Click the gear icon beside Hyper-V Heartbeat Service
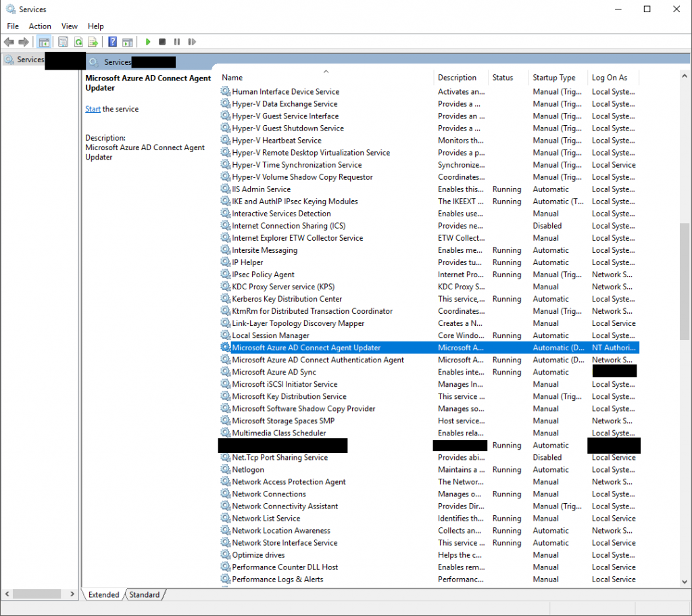The height and width of the screenshot is (616, 692). [x=226, y=141]
